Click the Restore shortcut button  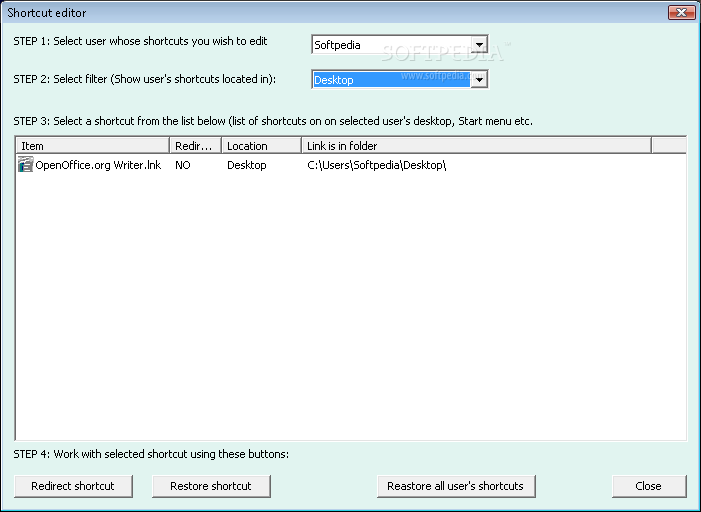pyautogui.click(x=211, y=486)
